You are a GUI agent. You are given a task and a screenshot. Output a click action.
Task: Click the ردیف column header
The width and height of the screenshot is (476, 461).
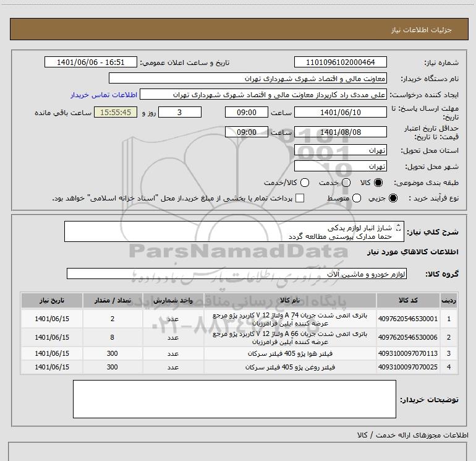(x=449, y=300)
